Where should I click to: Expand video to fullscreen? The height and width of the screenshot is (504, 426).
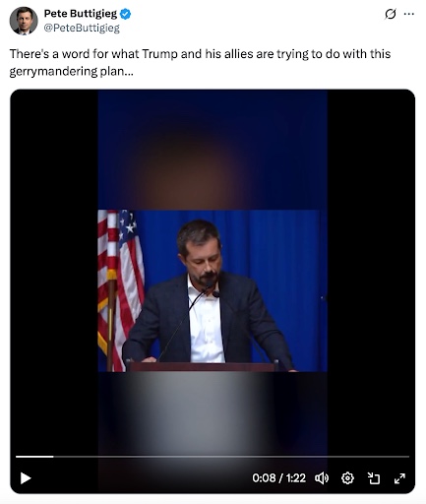pos(399,478)
